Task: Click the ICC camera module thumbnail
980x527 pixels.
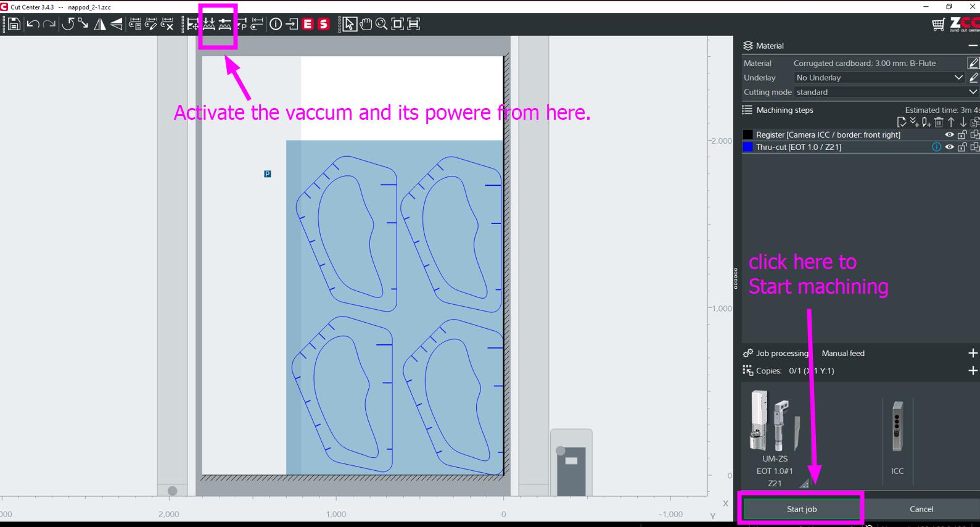Action: 897,425
